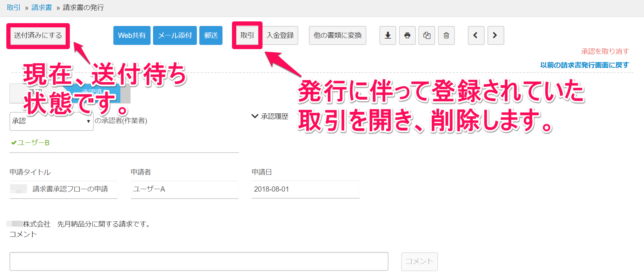Go to next invoice arrow
Viewport: 644px width, 280px height.
[496, 35]
